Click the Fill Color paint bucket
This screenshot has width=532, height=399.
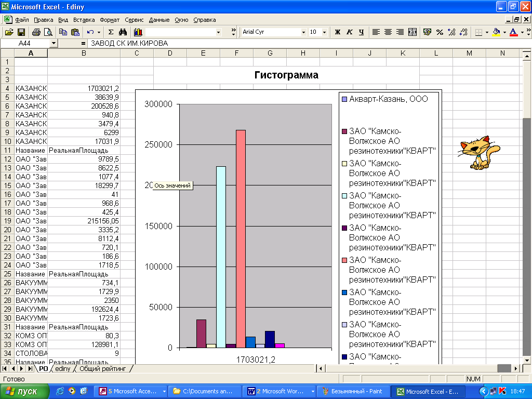click(x=496, y=32)
